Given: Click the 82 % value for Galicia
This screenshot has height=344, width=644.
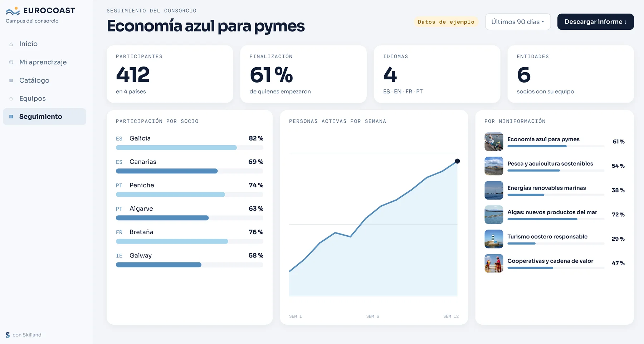Looking at the screenshot, I should pyautogui.click(x=256, y=138).
